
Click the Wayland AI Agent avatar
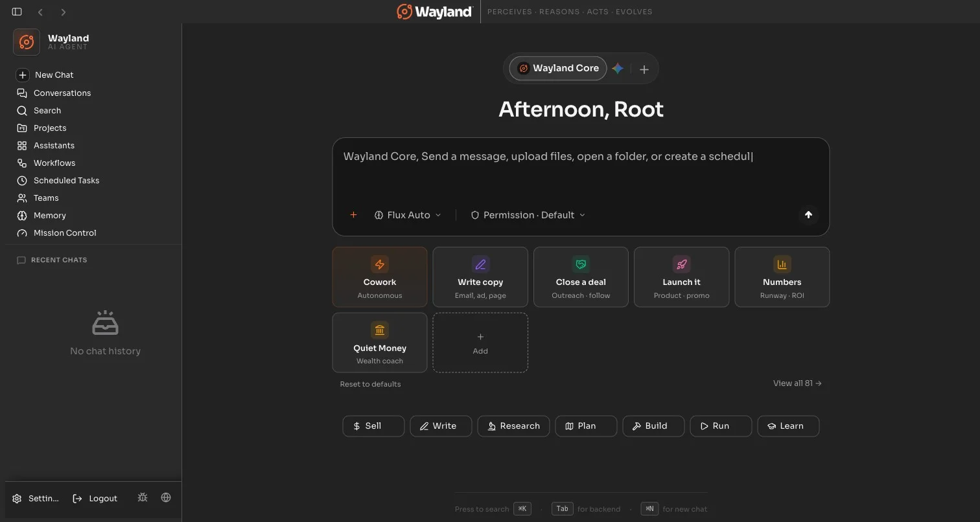(x=27, y=42)
